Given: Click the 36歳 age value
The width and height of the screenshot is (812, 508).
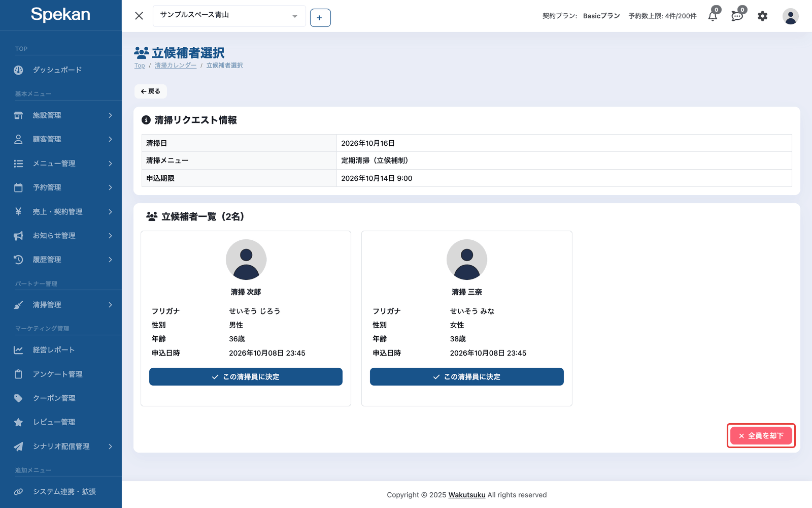Looking at the screenshot, I should [x=237, y=339].
